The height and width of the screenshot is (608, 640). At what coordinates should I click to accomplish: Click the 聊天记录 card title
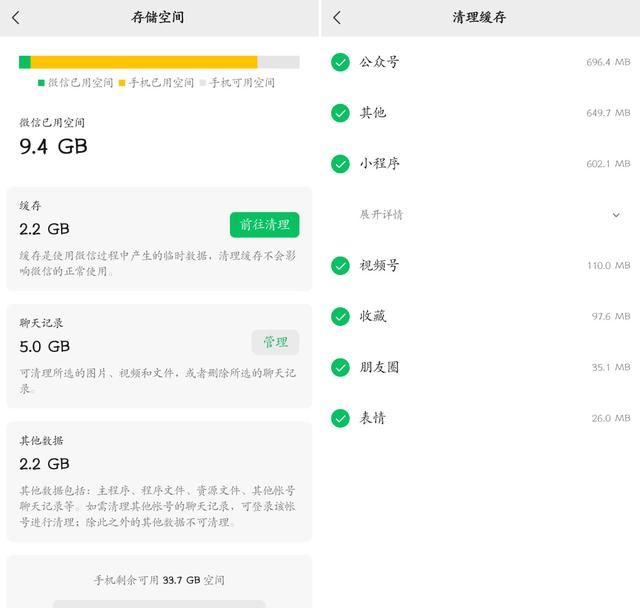[x=41, y=323]
